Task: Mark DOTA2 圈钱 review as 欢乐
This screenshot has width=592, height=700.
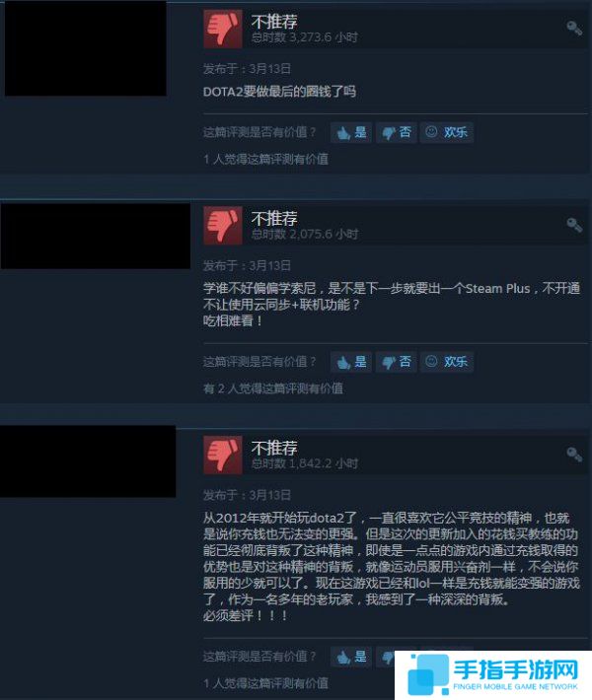Action: click(447, 132)
